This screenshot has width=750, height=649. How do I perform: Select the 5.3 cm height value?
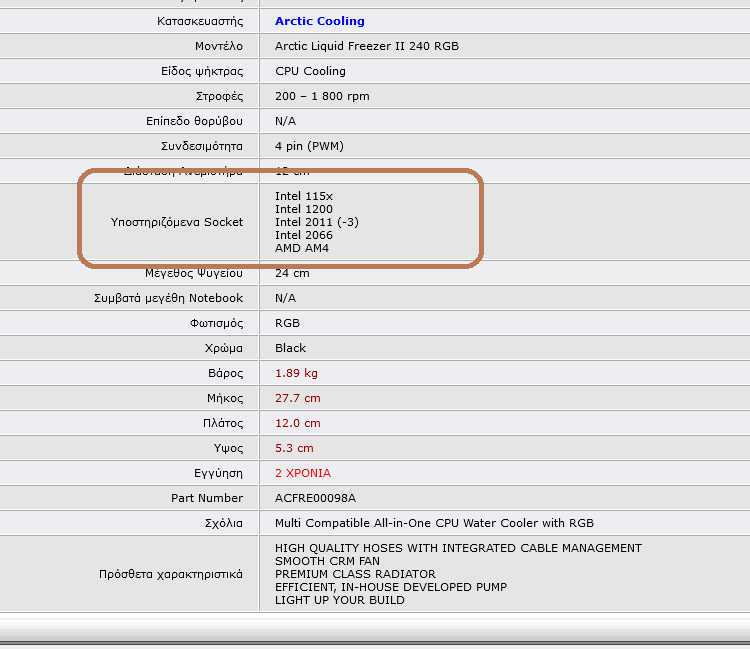pos(294,448)
